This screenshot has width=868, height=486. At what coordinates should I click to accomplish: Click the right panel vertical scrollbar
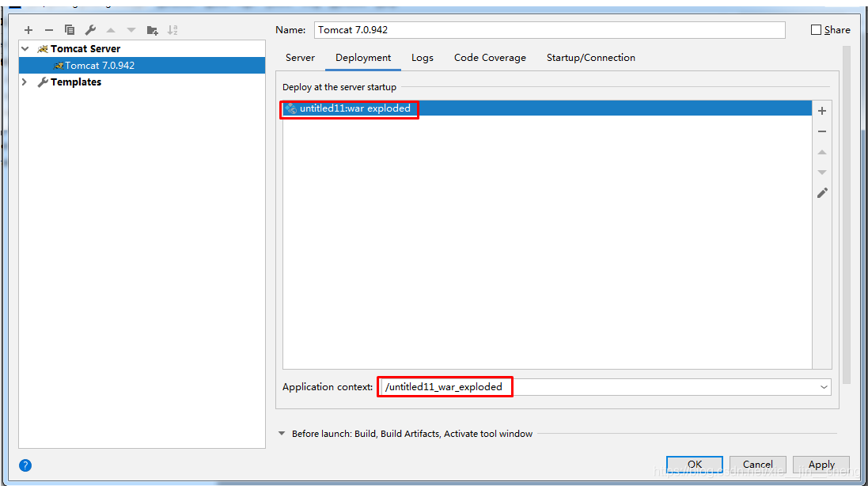tap(846, 216)
